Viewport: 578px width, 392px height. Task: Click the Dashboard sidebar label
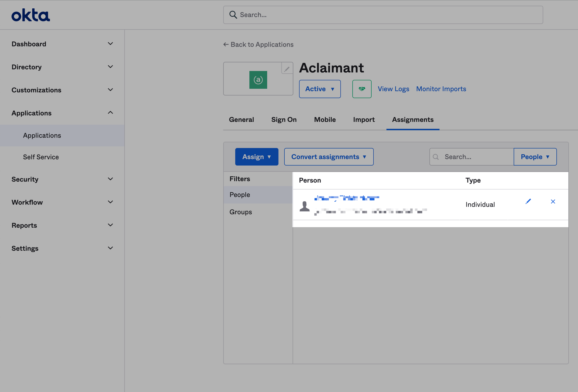click(29, 44)
